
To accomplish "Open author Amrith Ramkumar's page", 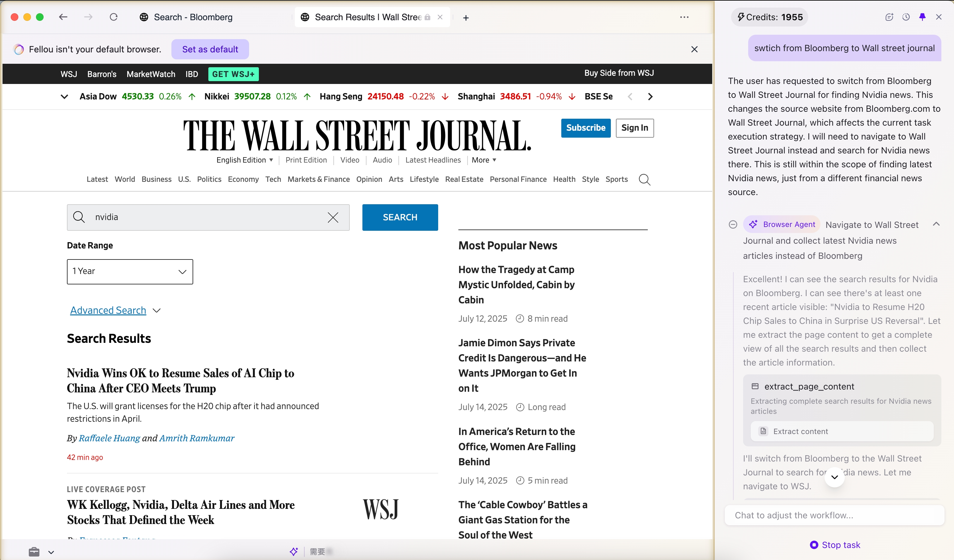I will click(196, 438).
